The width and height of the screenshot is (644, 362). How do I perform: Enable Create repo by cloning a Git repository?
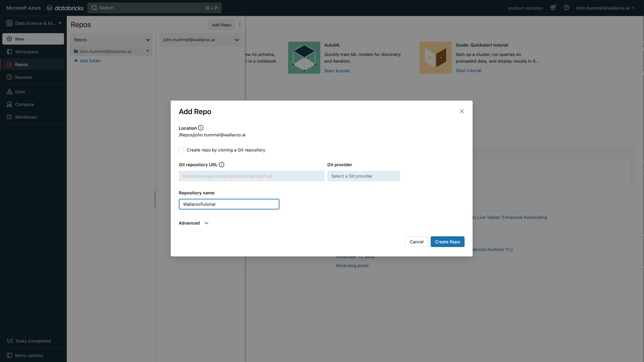[x=181, y=150]
